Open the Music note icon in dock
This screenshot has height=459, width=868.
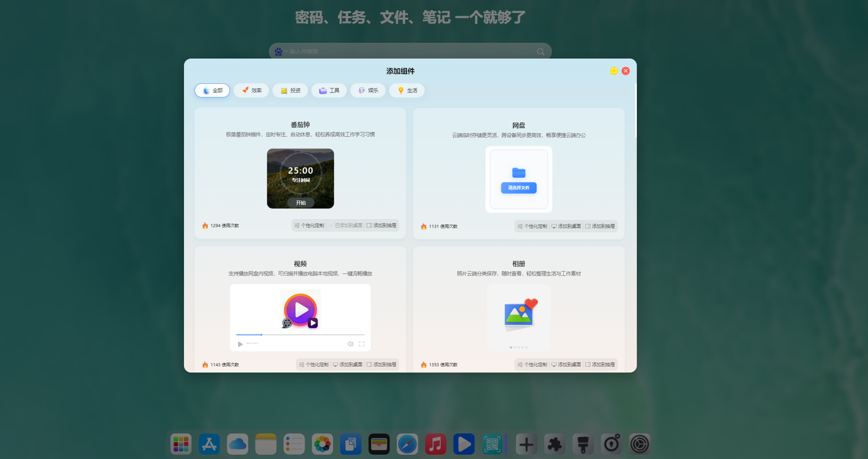click(x=436, y=444)
